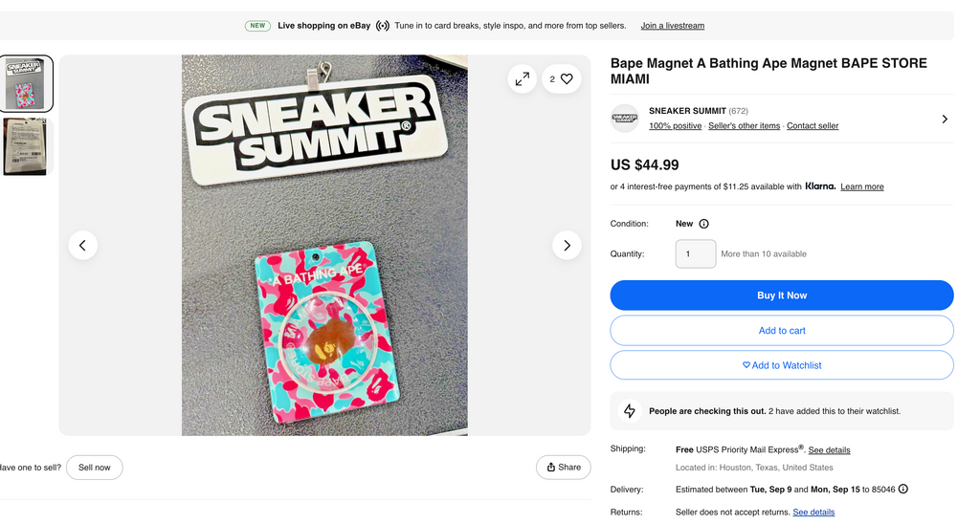
Task: Share this listing
Action: 564,468
